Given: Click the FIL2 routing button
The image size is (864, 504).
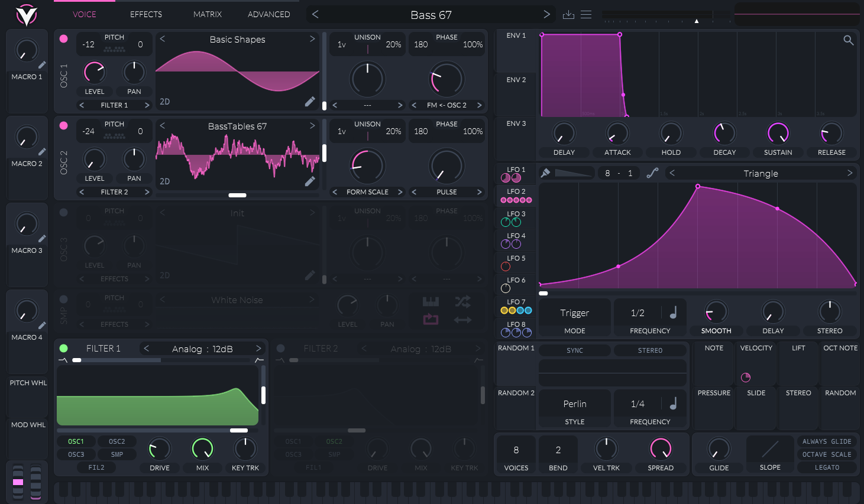Looking at the screenshot, I should click(x=96, y=467).
